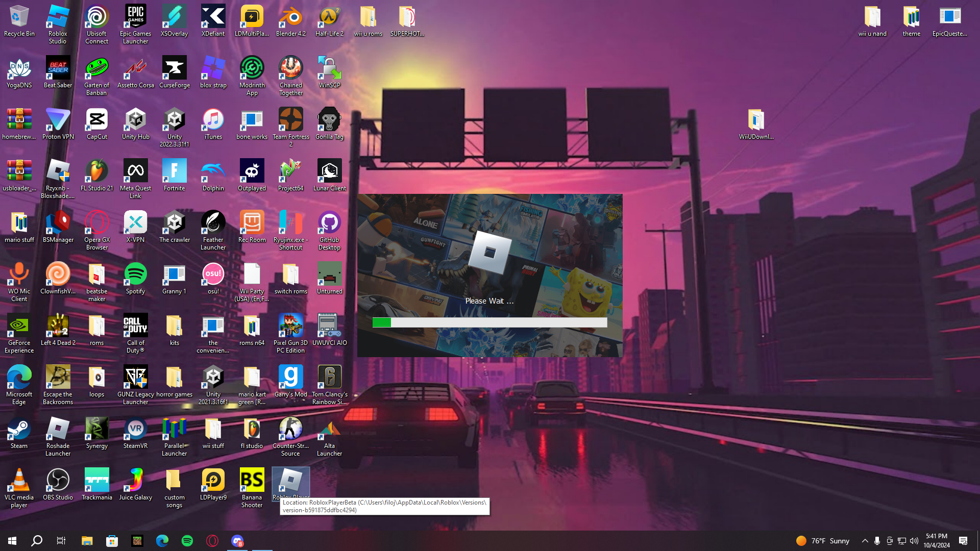The image size is (980, 551).
Task: Open WinSCP desktop shortcut
Action: coord(330,73)
